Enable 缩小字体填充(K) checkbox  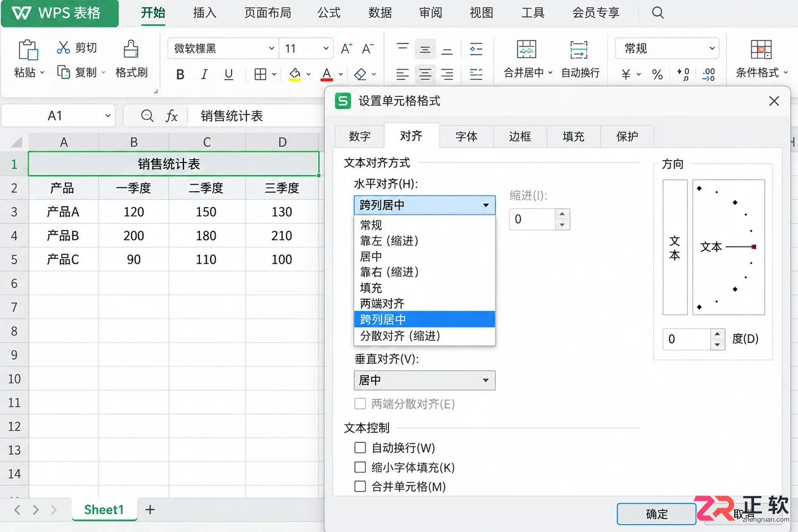click(360, 467)
